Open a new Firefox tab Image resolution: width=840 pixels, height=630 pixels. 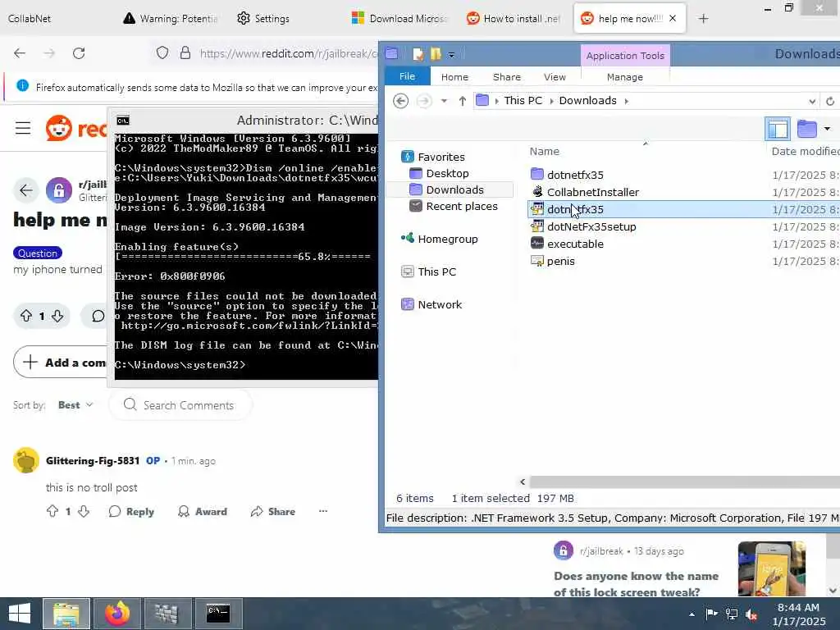[703, 19]
